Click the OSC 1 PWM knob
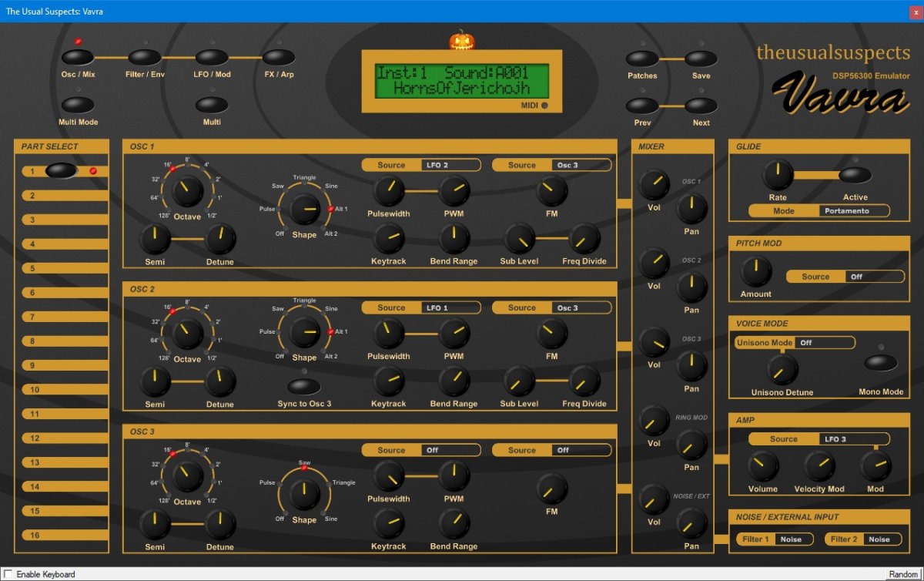This screenshot has width=924, height=581. click(x=454, y=190)
